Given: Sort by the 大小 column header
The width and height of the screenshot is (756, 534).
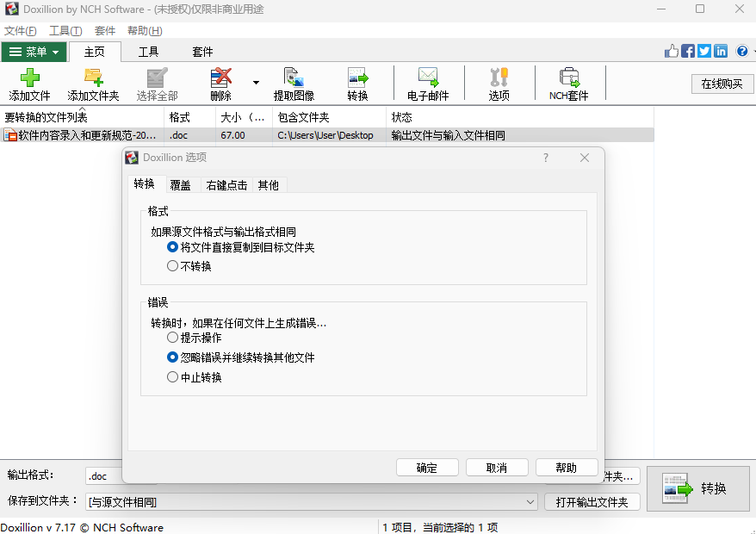Looking at the screenshot, I should pyautogui.click(x=244, y=117).
